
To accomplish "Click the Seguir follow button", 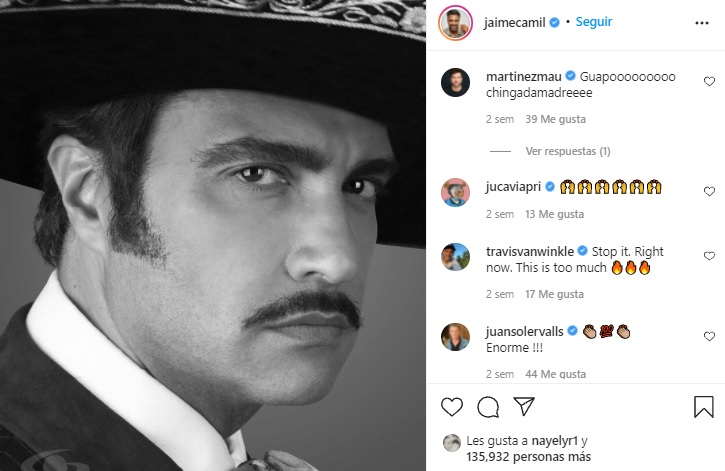I will click(594, 21).
